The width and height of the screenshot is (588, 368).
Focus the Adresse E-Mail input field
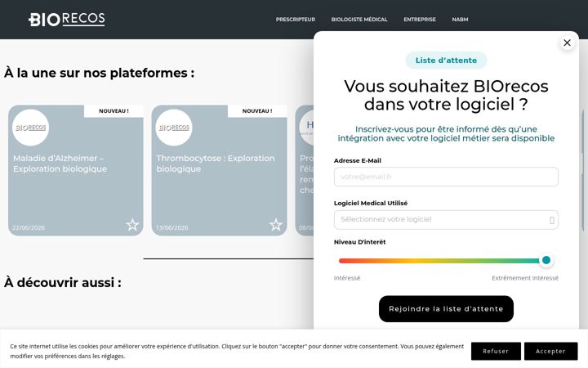coord(446,177)
